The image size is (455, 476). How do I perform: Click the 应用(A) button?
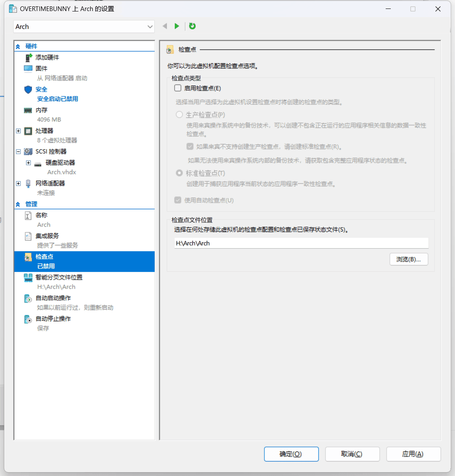(x=413, y=454)
